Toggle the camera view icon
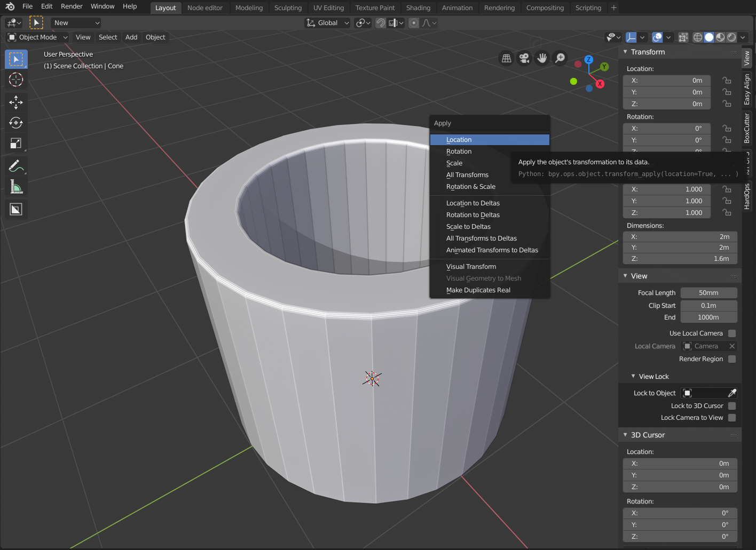Screen dimensions: 756x550 click(524, 58)
